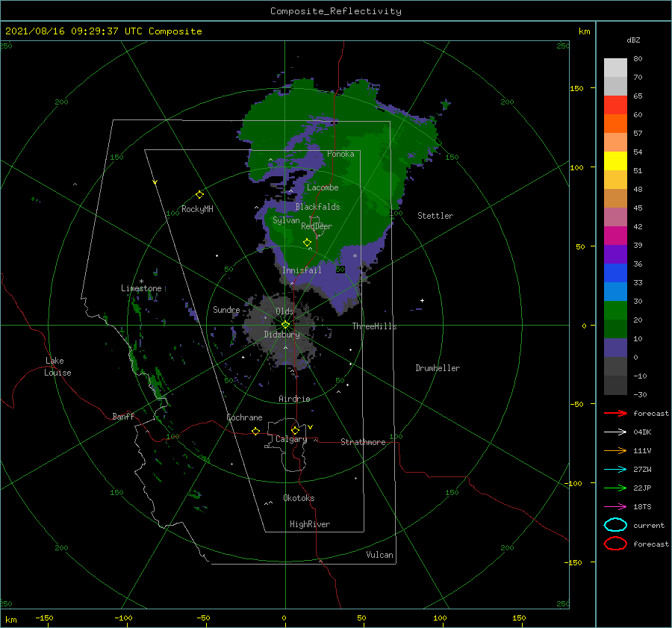This screenshot has width=672, height=628.
Task: Click the Didsbury city label
Action: click(x=281, y=335)
